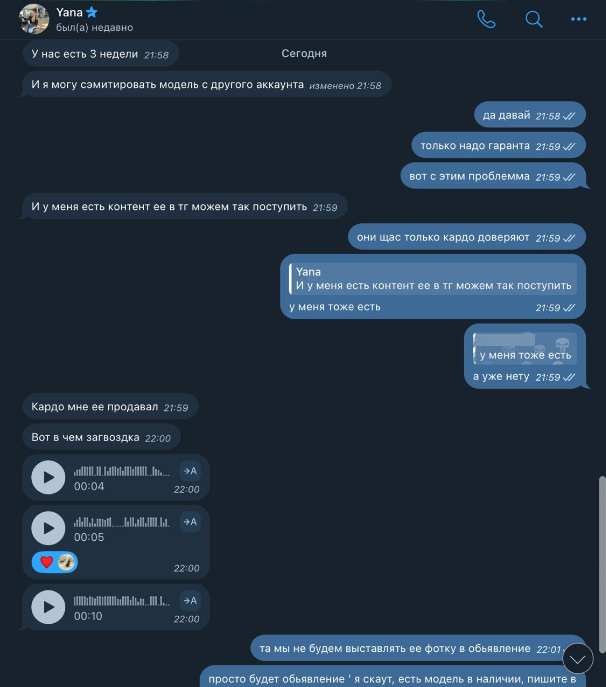Screen dimensions: 606x687
Task: Seek within the 00:10 voice waveform
Action: (121, 601)
